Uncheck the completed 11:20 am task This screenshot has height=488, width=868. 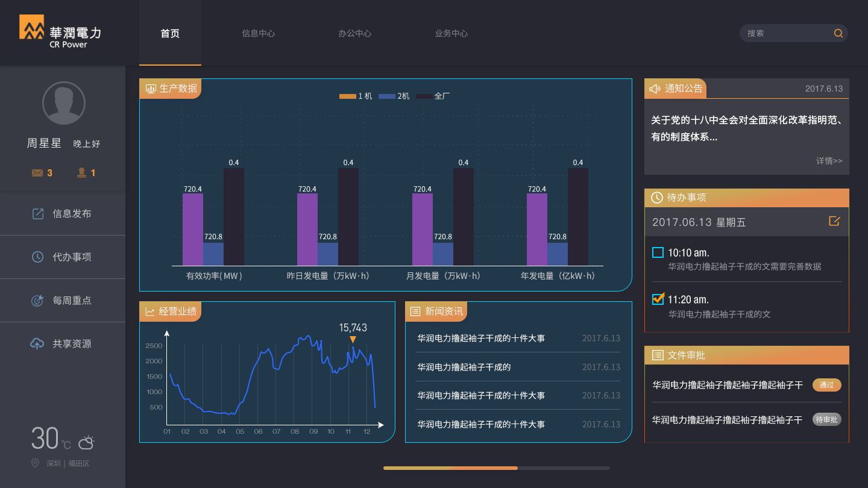(658, 298)
